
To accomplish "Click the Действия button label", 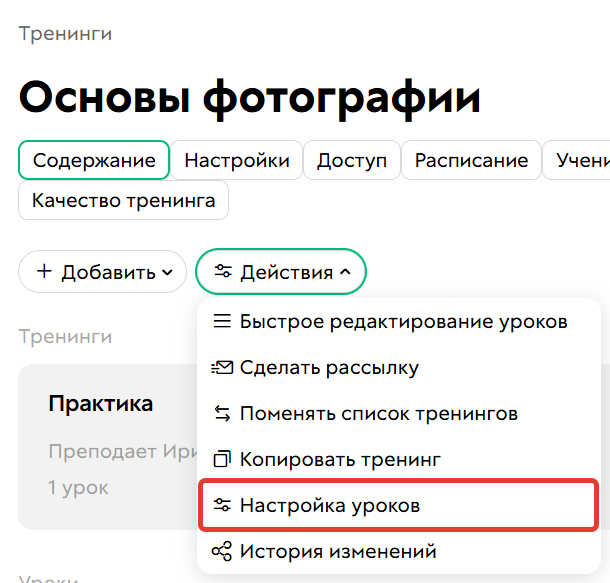I will point(287,272).
